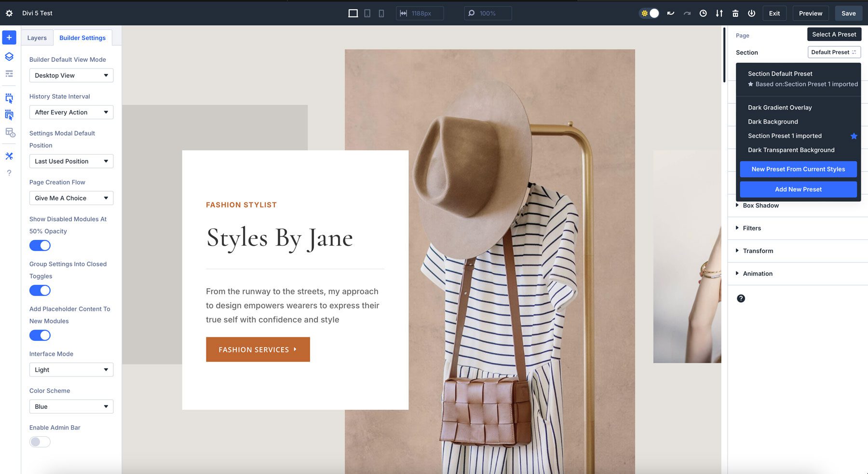868x474 pixels.
Task: Click the Save button
Action: coord(848,13)
